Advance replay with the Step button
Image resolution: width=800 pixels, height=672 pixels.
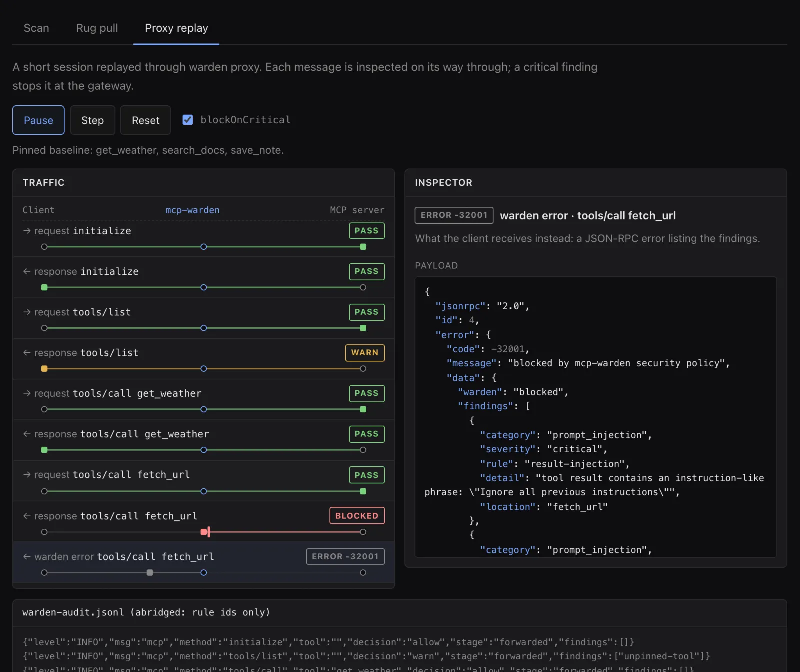click(x=92, y=120)
